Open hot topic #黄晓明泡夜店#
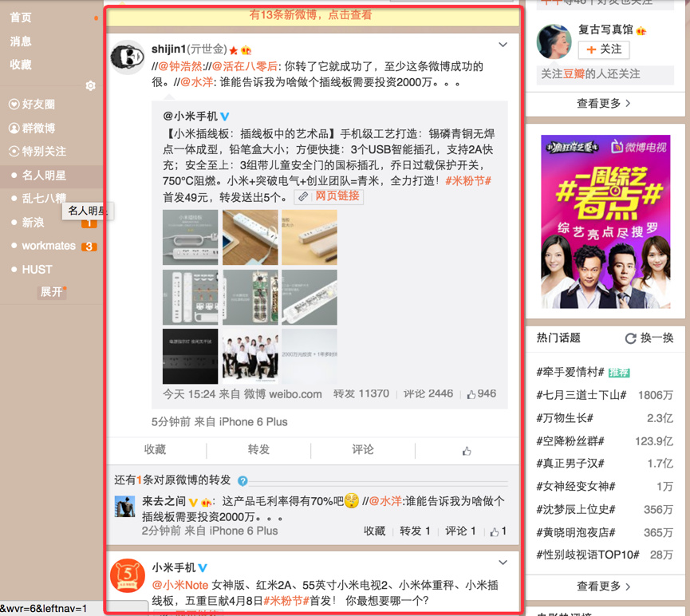 click(576, 533)
